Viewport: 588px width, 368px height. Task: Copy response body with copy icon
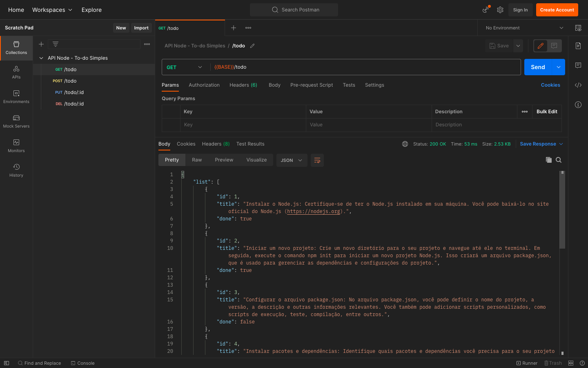tap(549, 160)
